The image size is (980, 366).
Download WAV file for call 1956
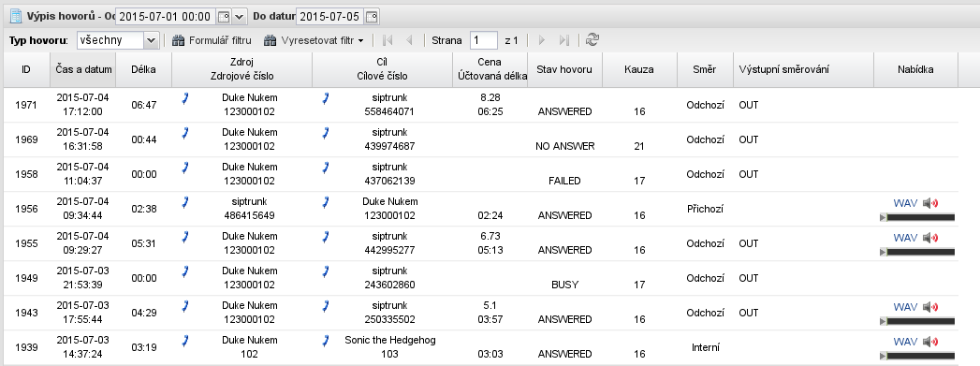(906, 203)
